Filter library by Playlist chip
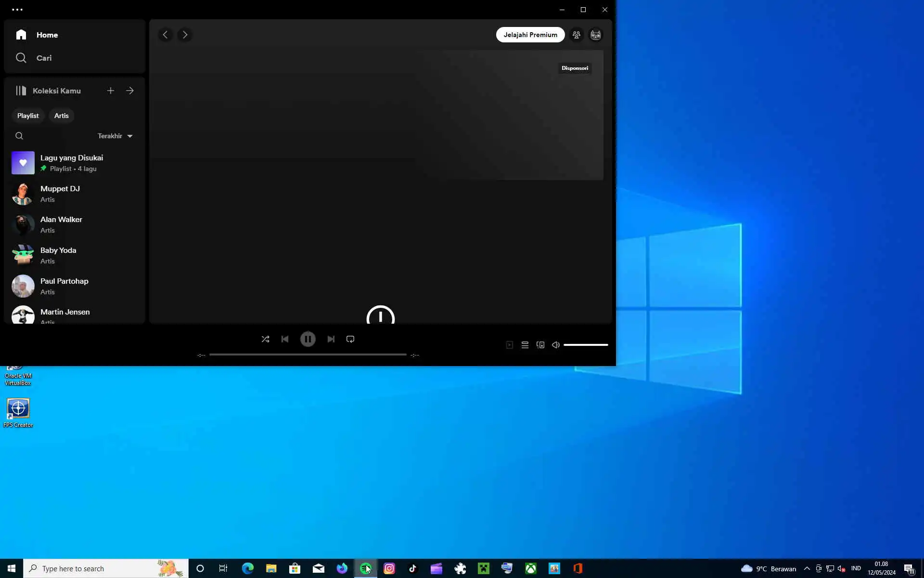This screenshot has height=578, width=924. [x=28, y=116]
